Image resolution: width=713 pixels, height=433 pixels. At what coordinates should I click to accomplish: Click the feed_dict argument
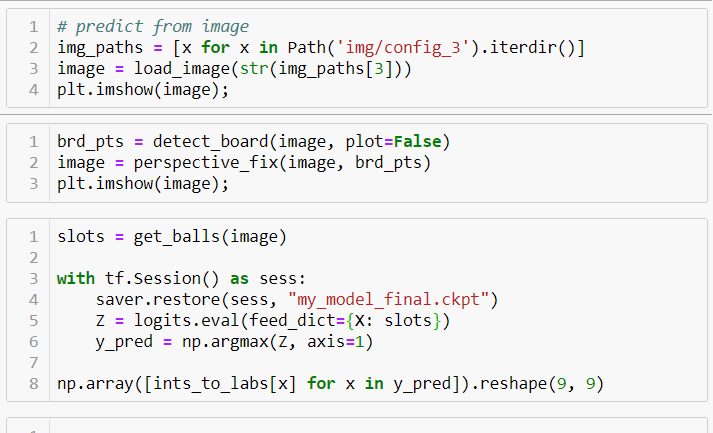(277, 320)
